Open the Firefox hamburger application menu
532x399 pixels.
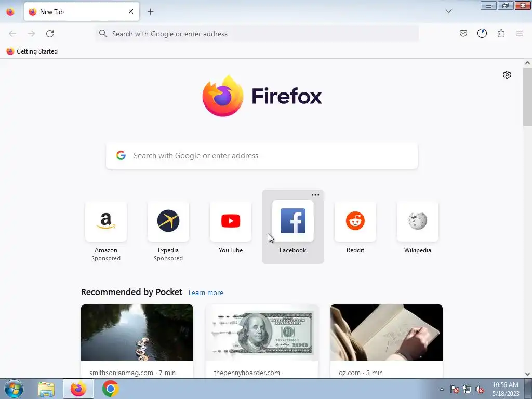coord(520,33)
